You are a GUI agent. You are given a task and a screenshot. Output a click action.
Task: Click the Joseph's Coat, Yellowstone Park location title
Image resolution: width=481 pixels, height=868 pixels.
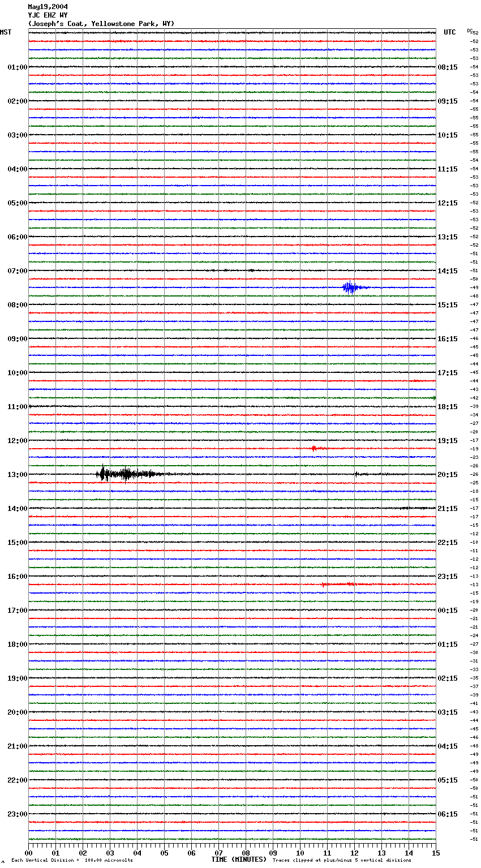coord(101,24)
